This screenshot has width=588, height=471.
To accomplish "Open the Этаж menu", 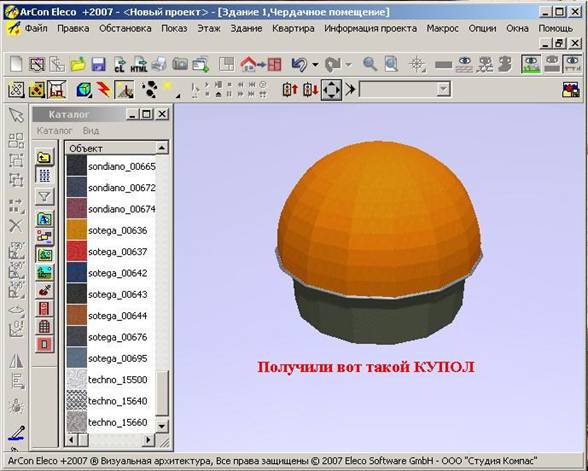I will coord(209,28).
